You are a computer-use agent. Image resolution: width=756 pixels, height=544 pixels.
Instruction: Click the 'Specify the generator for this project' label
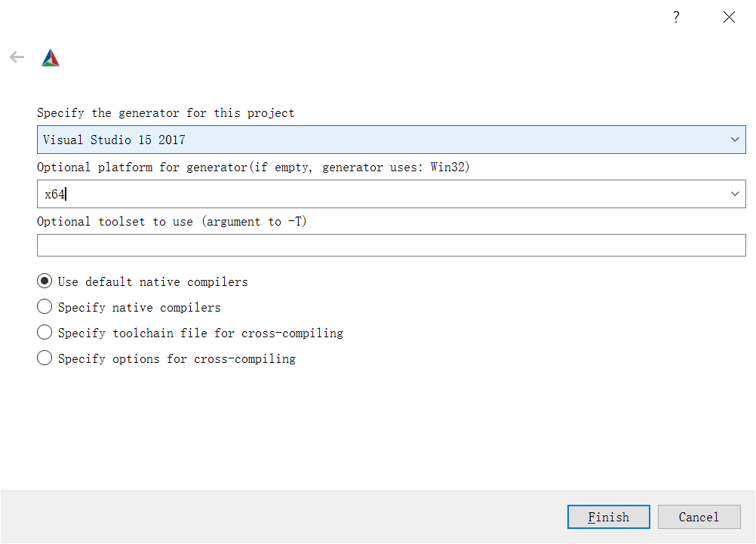coord(165,113)
